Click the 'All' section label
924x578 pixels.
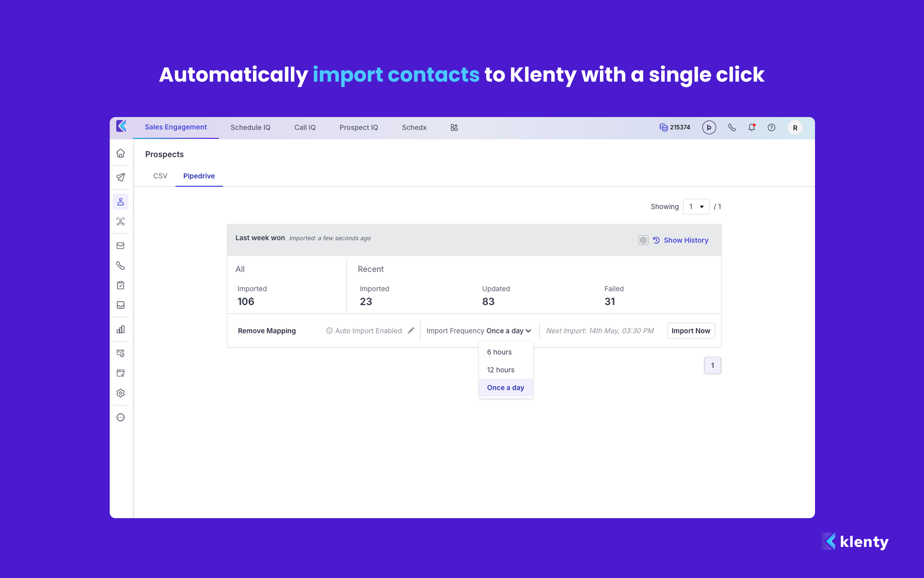(240, 269)
